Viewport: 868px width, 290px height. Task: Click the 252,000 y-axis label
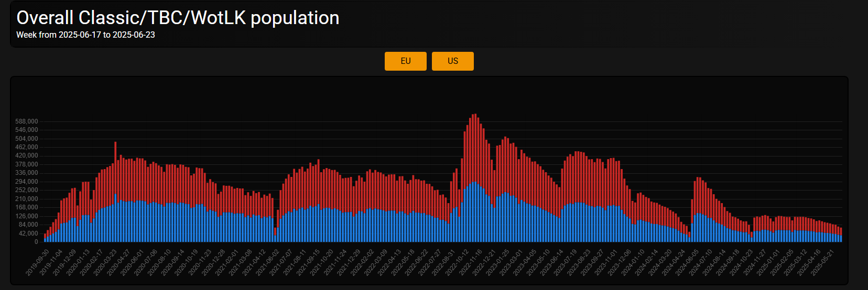pos(26,190)
